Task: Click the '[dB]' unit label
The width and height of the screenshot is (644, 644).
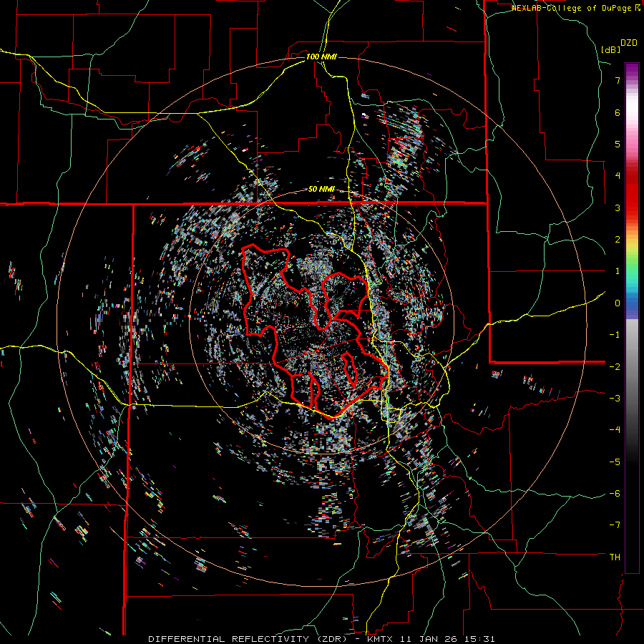Action: (x=610, y=49)
